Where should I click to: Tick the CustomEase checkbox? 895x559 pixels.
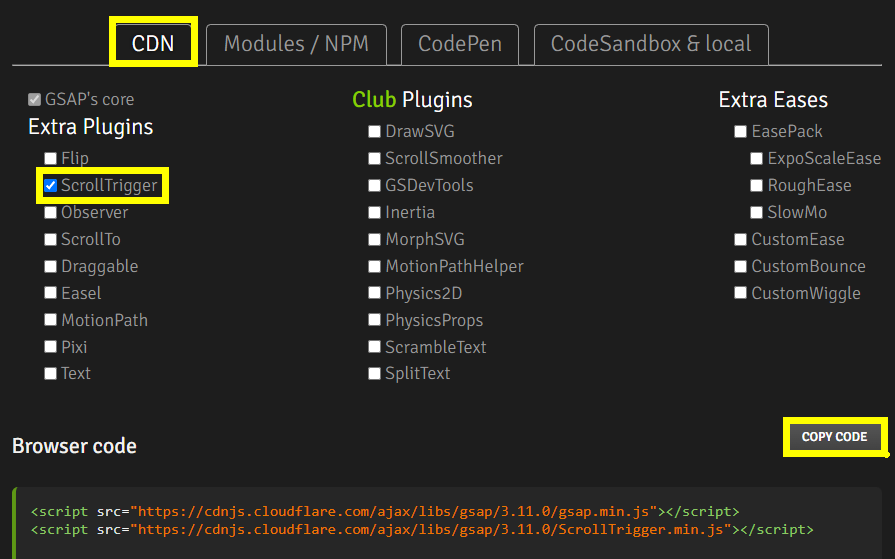coord(740,239)
